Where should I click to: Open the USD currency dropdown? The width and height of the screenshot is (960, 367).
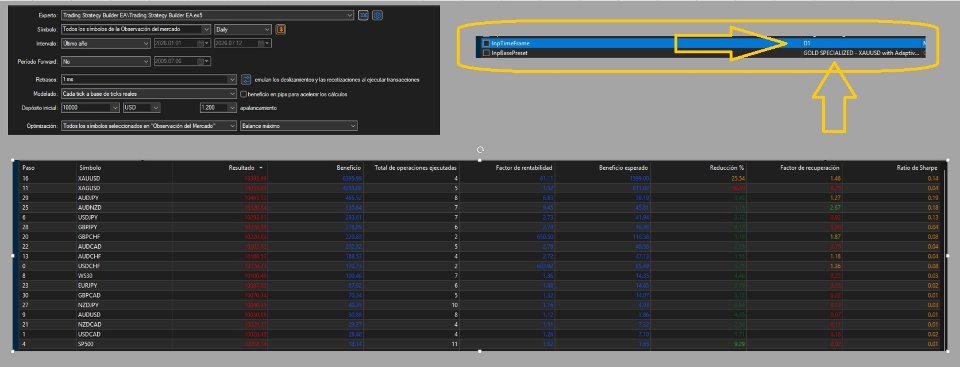click(x=141, y=108)
